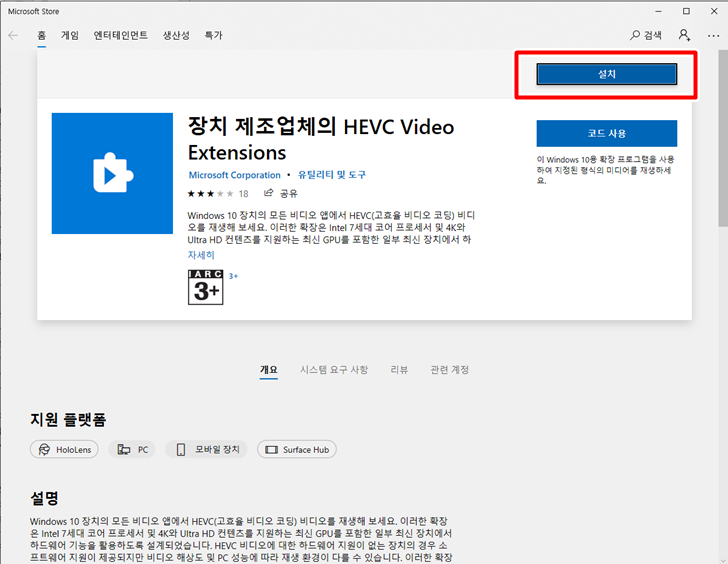Open the 특가 tab
The height and width of the screenshot is (564, 728).
tap(214, 35)
